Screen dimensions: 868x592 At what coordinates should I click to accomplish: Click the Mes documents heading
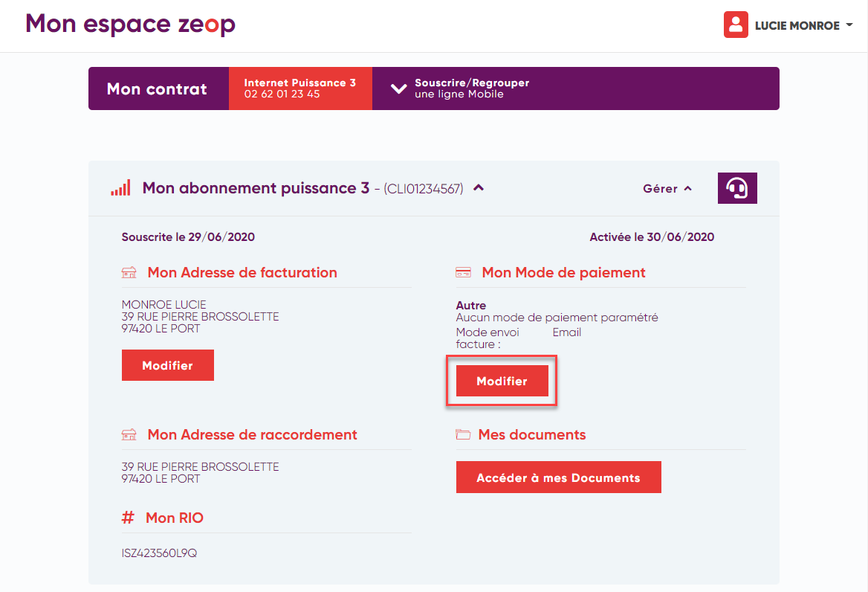[x=532, y=435]
